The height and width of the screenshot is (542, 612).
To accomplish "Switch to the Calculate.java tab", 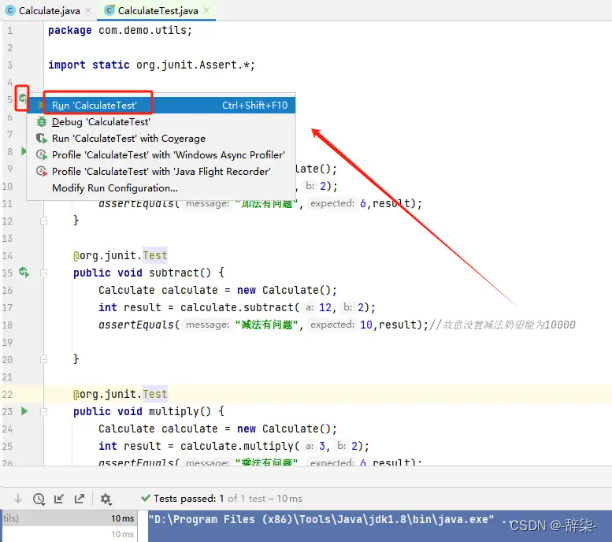I will (x=49, y=11).
